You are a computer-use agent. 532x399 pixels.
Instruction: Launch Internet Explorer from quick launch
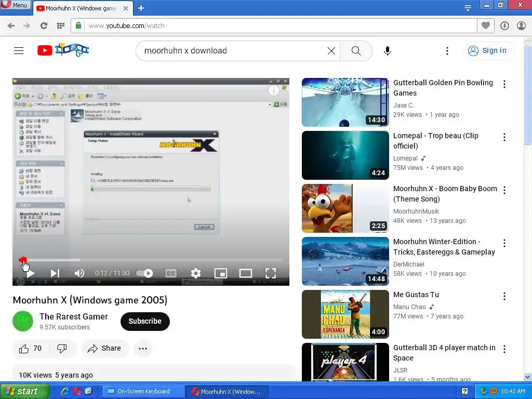[65, 391]
